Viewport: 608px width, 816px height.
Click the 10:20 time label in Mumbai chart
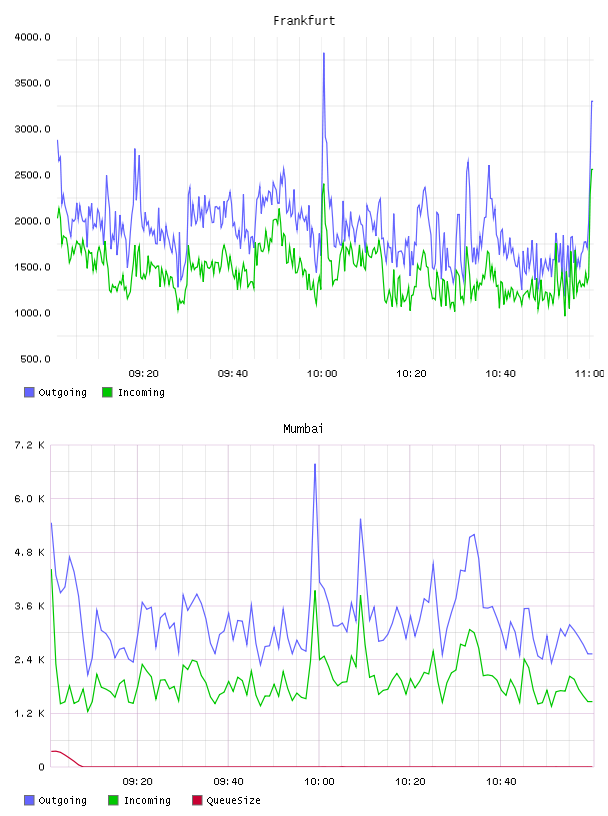tap(410, 782)
